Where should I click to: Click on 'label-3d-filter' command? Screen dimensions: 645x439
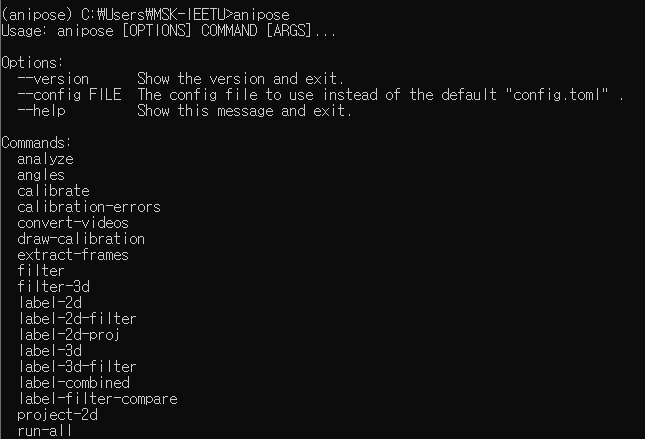click(x=77, y=367)
